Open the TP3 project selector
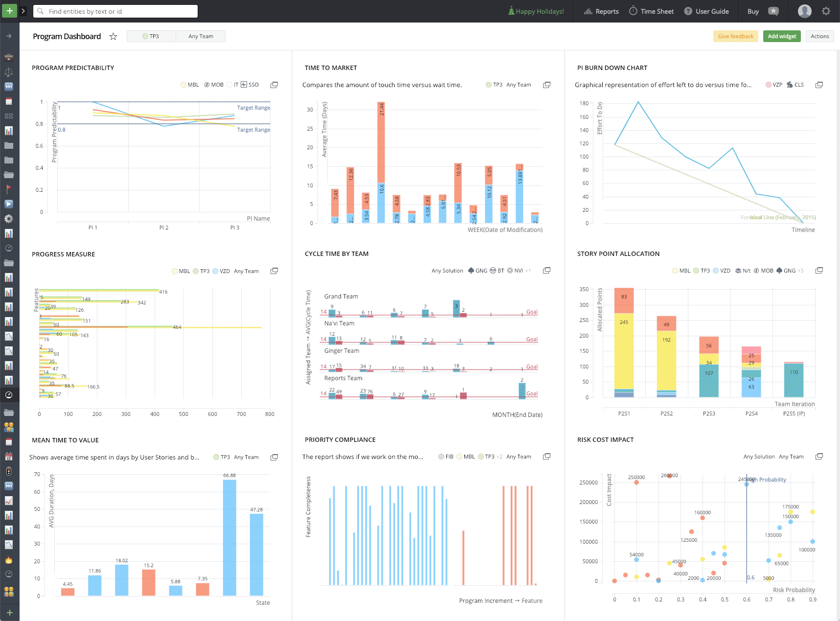Image resolution: width=840 pixels, height=621 pixels. 151,36
